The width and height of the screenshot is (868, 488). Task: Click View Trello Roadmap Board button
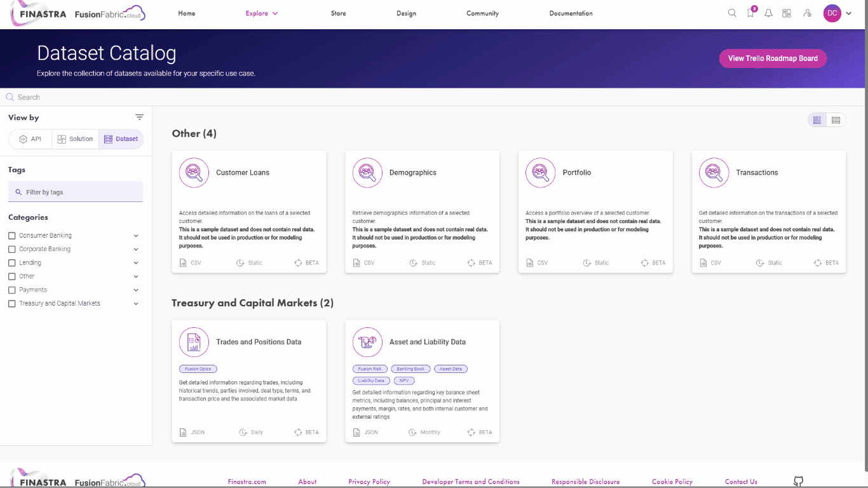click(773, 58)
